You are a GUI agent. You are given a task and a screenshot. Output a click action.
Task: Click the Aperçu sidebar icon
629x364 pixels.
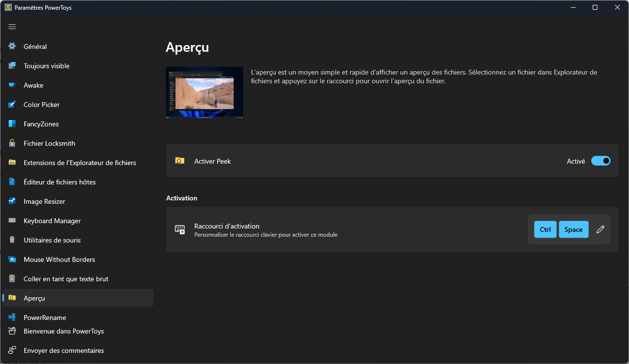pyautogui.click(x=12, y=298)
